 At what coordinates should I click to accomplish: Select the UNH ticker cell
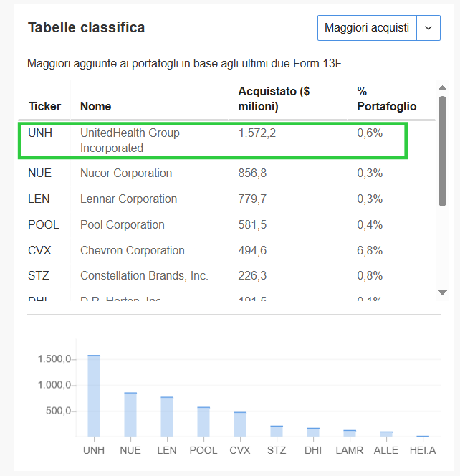tap(40, 133)
